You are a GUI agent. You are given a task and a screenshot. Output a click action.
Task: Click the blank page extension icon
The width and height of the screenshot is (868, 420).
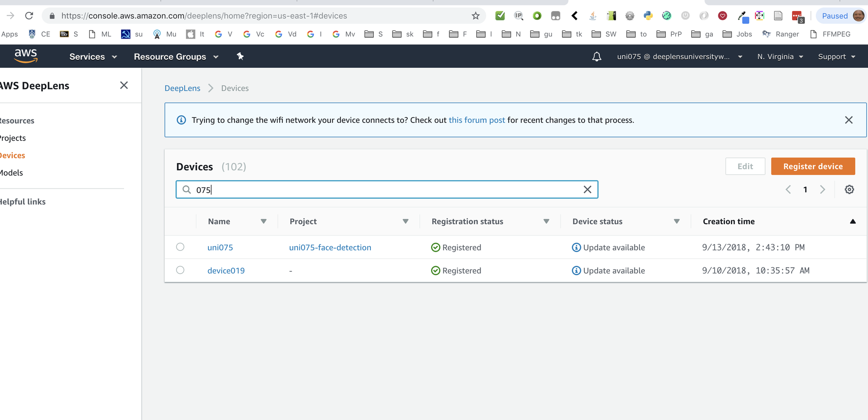click(778, 16)
